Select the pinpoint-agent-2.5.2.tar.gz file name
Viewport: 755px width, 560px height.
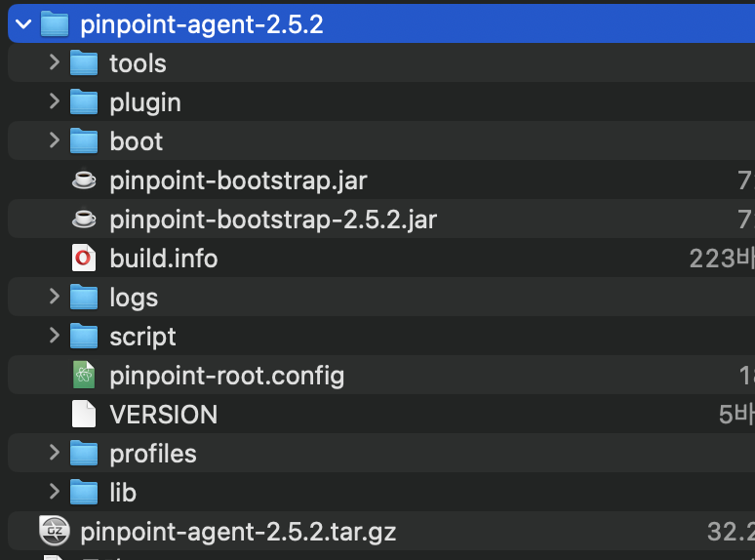(x=238, y=533)
